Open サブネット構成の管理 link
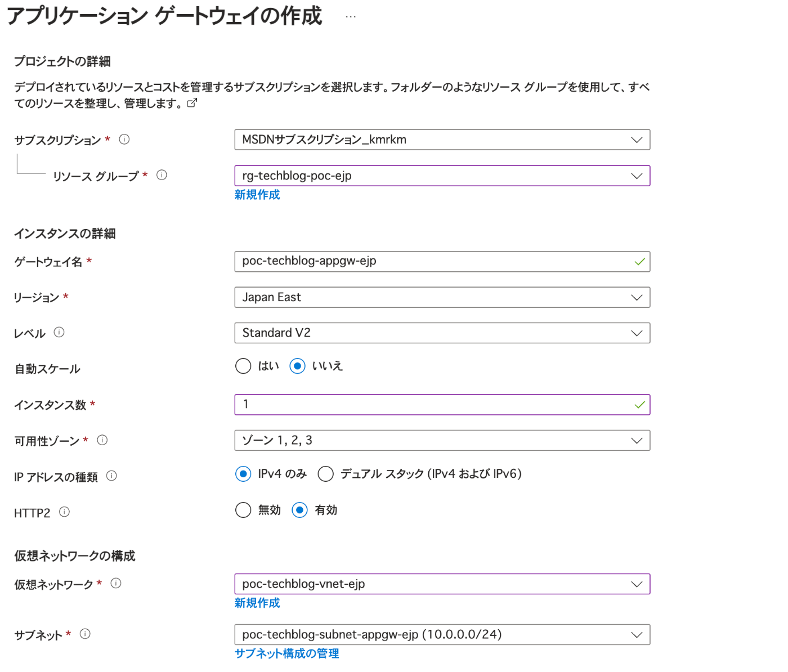This screenshot has height=672, width=788. pos(286,653)
